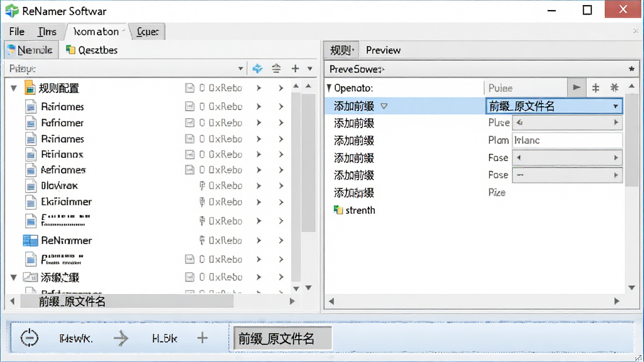
Task: Click the 前缀_原文件名 field in bottom bar
Action: point(282,339)
